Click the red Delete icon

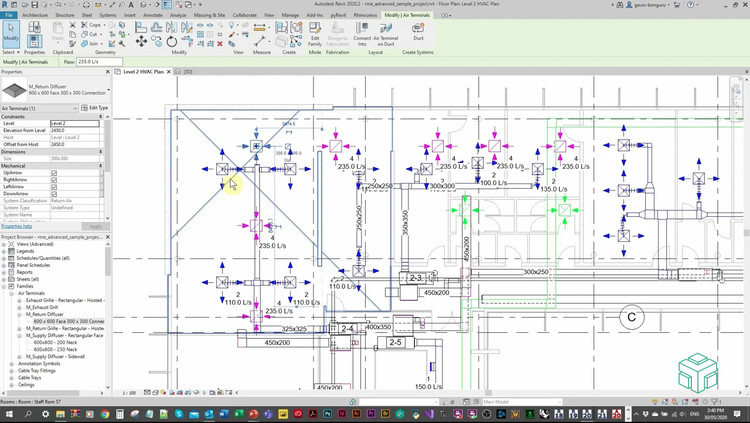point(220,44)
